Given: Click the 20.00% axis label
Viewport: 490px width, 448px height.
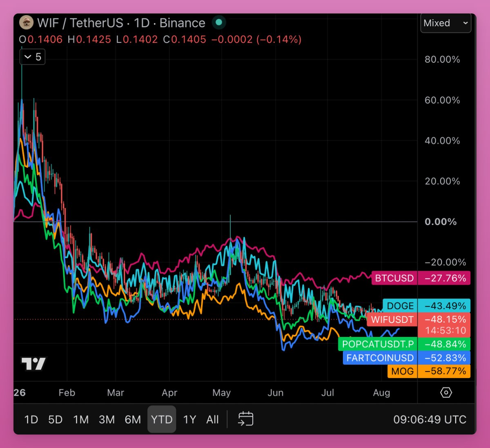Looking at the screenshot, I should [x=442, y=181].
